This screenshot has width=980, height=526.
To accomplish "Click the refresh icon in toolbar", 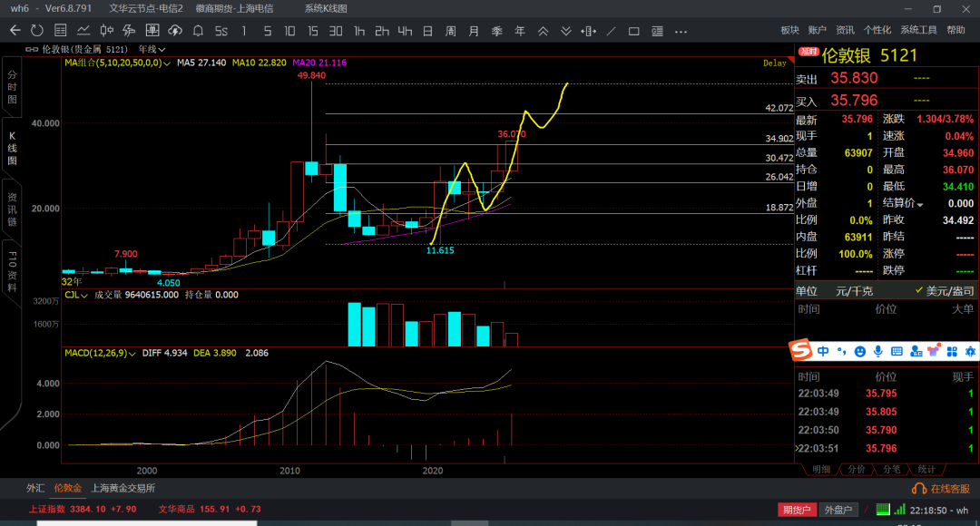I will (x=37, y=31).
